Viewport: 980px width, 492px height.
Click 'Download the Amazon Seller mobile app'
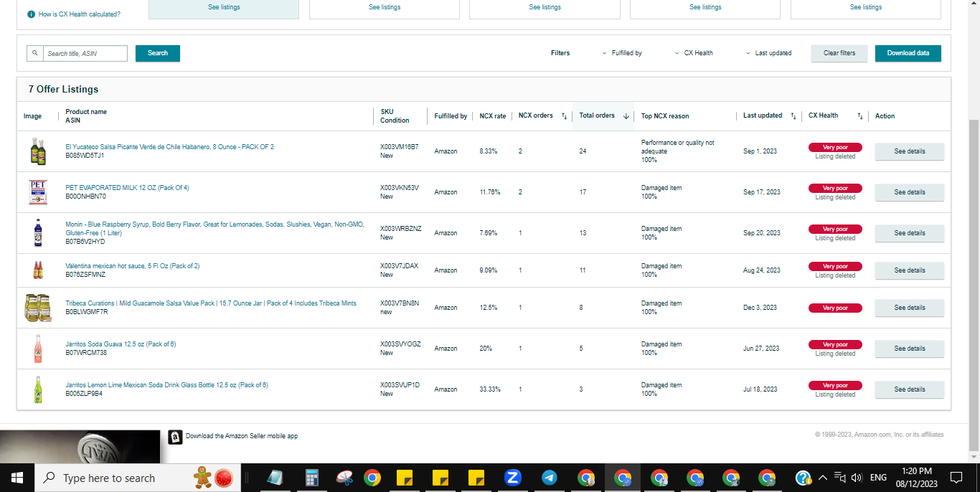[242, 436]
